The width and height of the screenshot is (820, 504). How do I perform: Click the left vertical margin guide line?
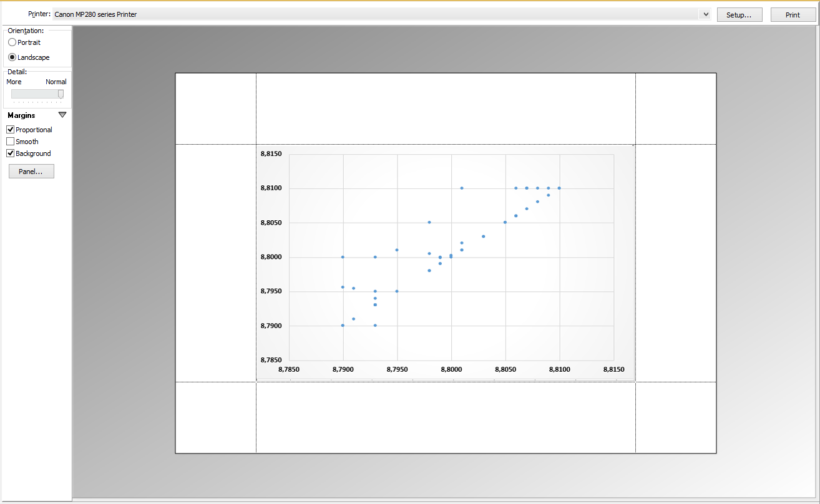point(256,262)
